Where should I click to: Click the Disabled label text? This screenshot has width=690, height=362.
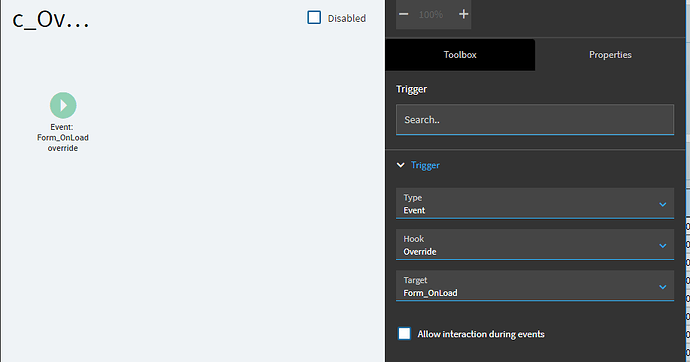(347, 18)
